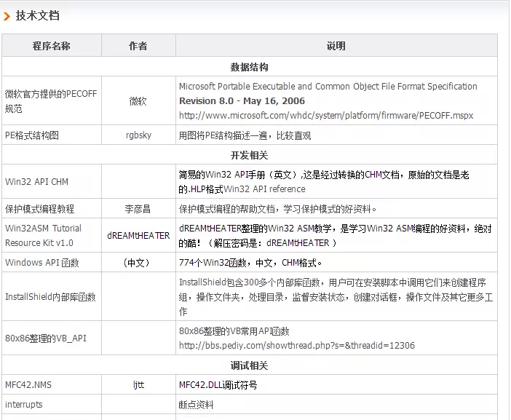The width and height of the screenshot is (511, 420).
Task: Open the Win32ASM Tutorial Resource Kit v1.0 entry
Action: [43, 236]
